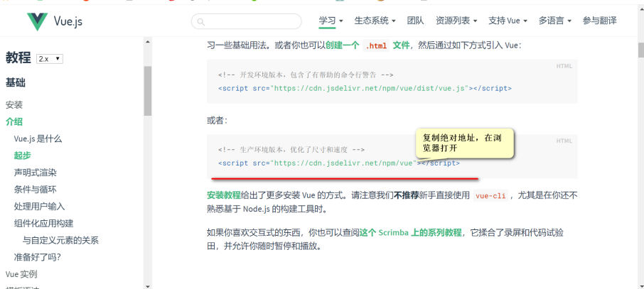Open the 这个 Scrimba 上的系列教程 link
Screen dimensions: 644x289
[411, 233]
